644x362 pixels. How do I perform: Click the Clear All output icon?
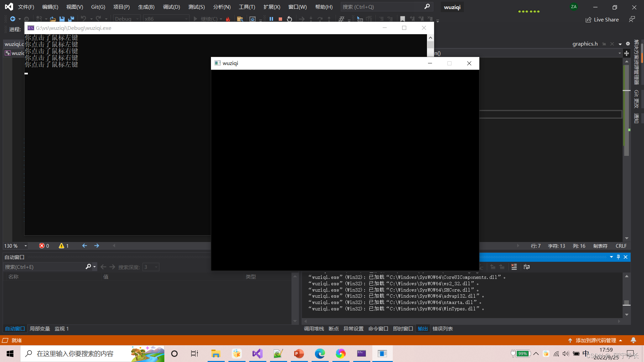pyautogui.click(x=514, y=267)
